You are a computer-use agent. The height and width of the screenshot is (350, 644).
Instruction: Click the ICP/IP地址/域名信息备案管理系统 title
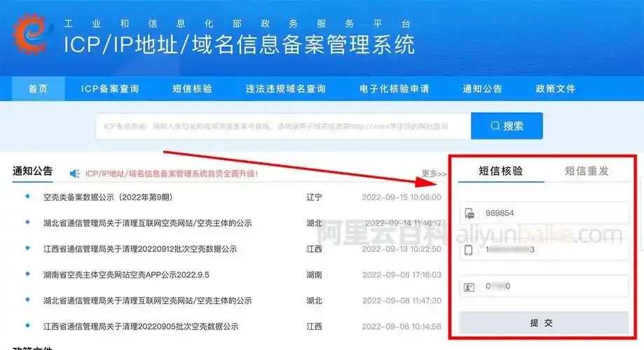(x=239, y=44)
